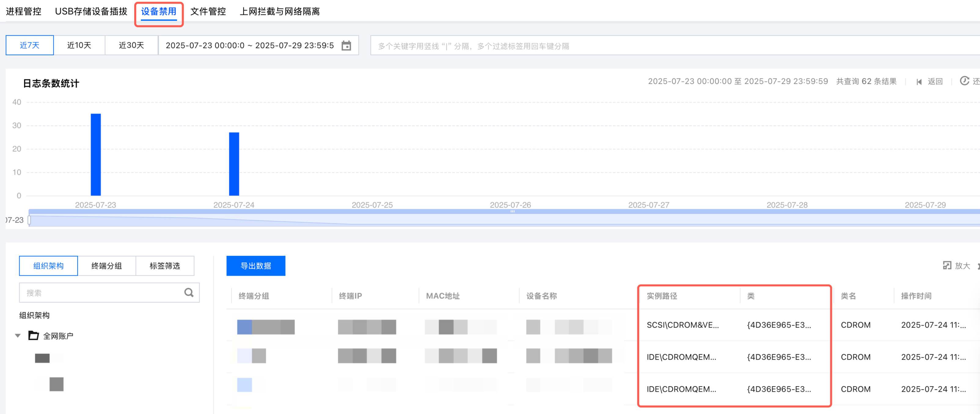Image resolution: width=980 pixels, height=414 pixels.
Task: Open the date range picker field
Action: (250, 45)
